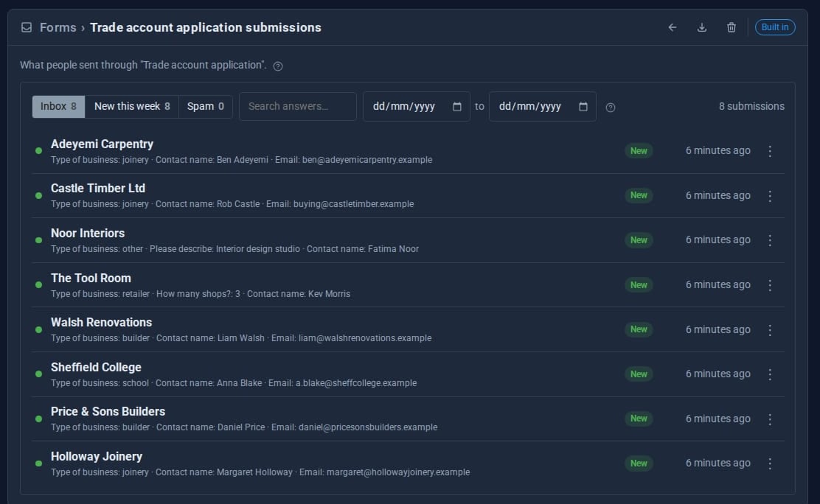The width and height of the screenshot is (820, 504).
Task: Click the 6 minutes ago time for Holloway Joinery
Action: (718, 463)
